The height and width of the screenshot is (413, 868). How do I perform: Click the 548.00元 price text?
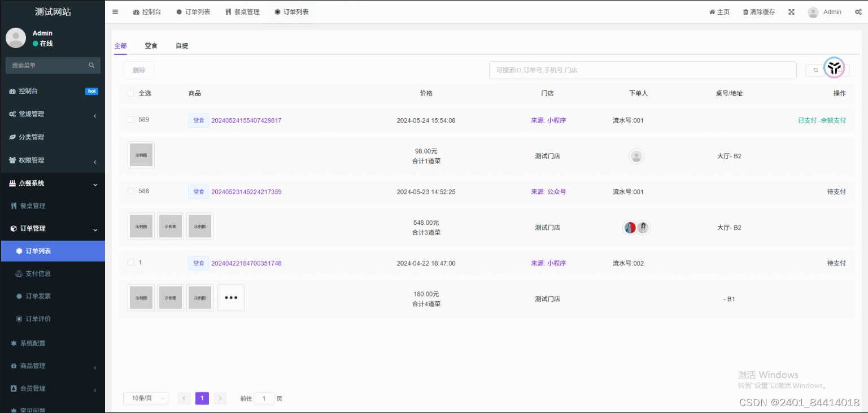point(426,223)
